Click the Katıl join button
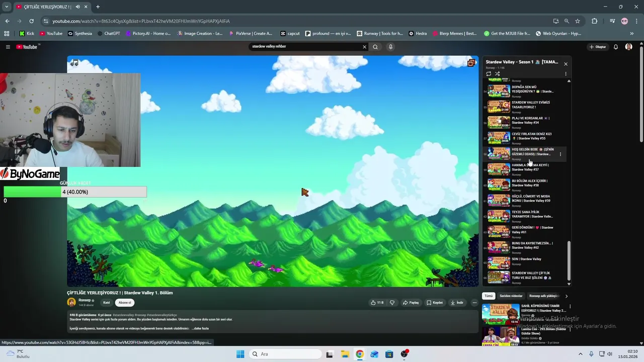 [x=107, y=303]
